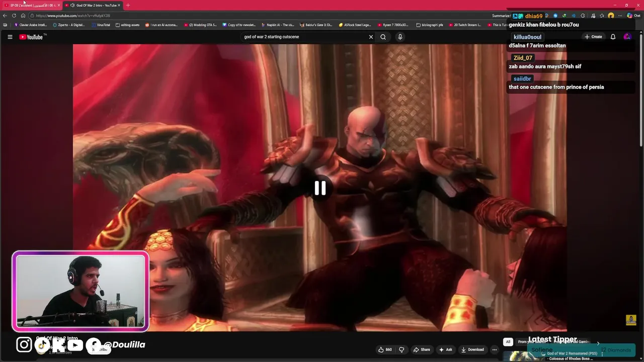Open the editing assets bookmark folder
The image size is (644, 362).
click(x=127, y=25)
